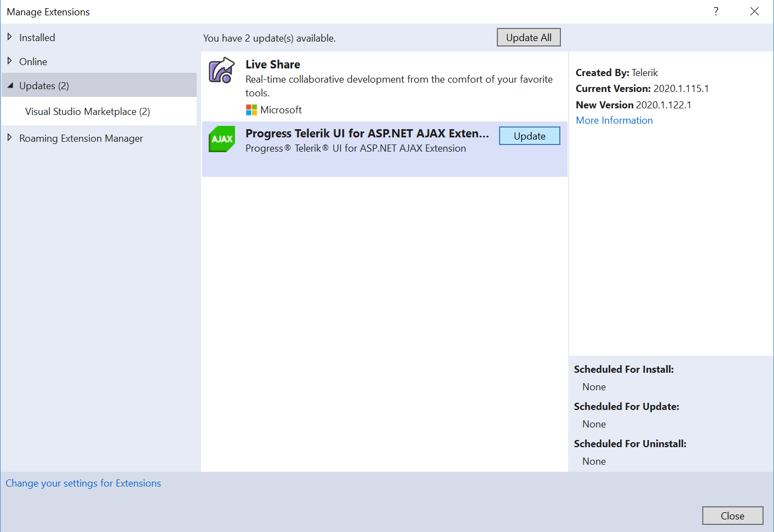
Task: Open the Help question mark in title bar
Action: click(715, 11)
